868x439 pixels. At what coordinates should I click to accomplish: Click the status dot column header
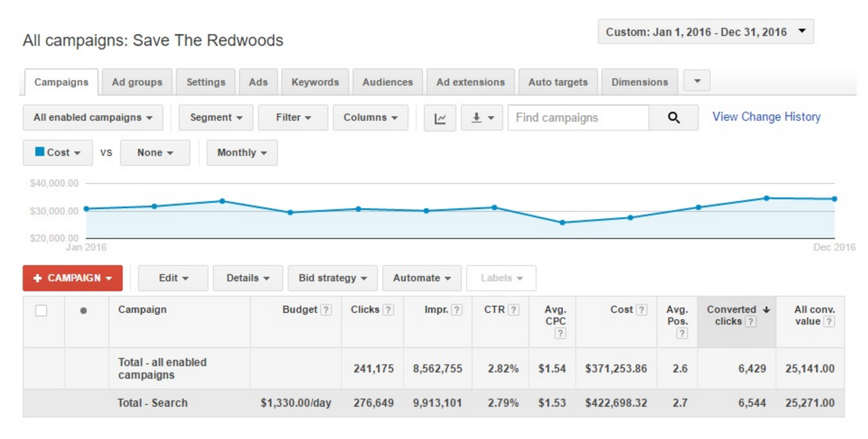click(83, 311)
